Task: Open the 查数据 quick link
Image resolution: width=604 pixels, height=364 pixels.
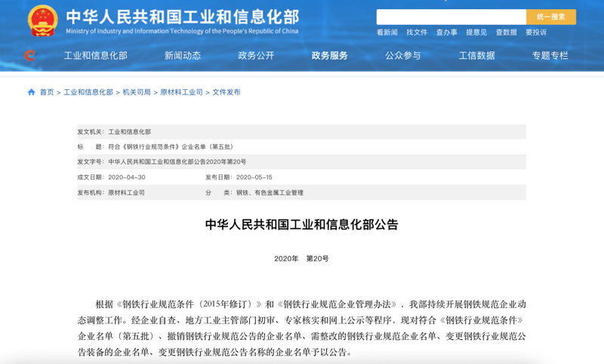Action: click(x=506, y=32)
